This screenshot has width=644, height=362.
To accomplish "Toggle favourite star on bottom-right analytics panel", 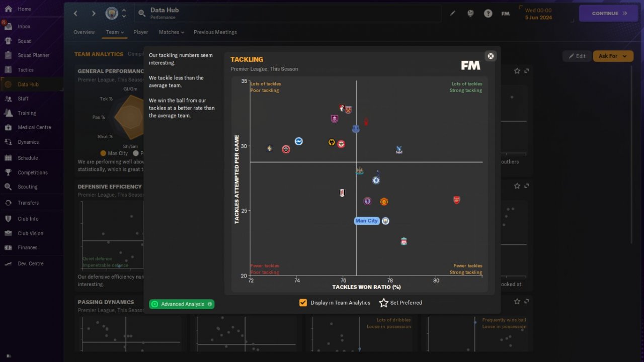I will pos(517,301).
